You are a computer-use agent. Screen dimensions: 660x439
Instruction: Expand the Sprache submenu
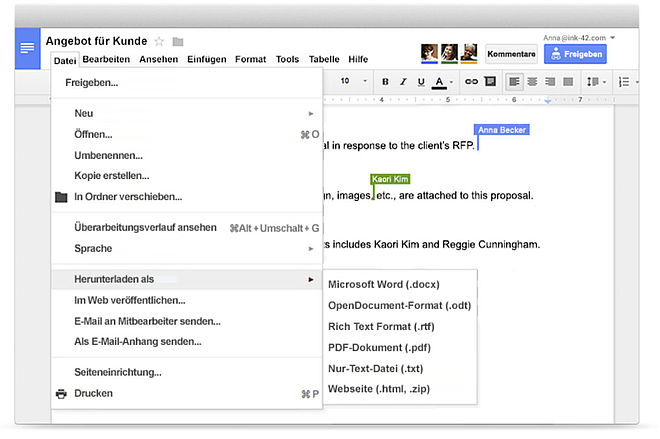tap(187, 248)
